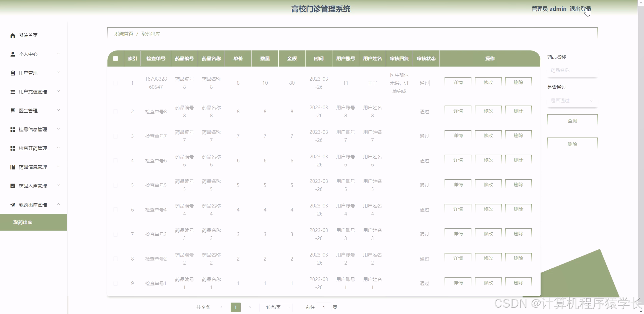Check the checkbox for row 1
This screenshot has height=314, width=644.
click(x=116, y=83)
